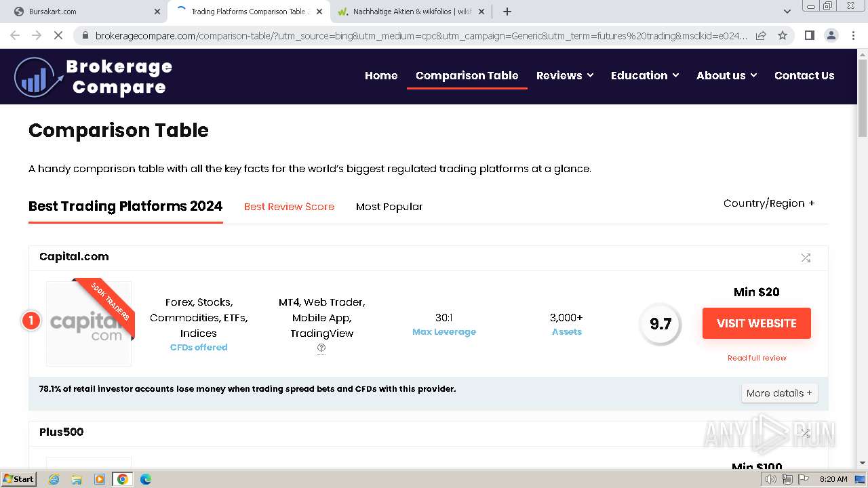Click the network icon in system tray
The height and width of the screenshot is (488, 868).
point(787,479)
